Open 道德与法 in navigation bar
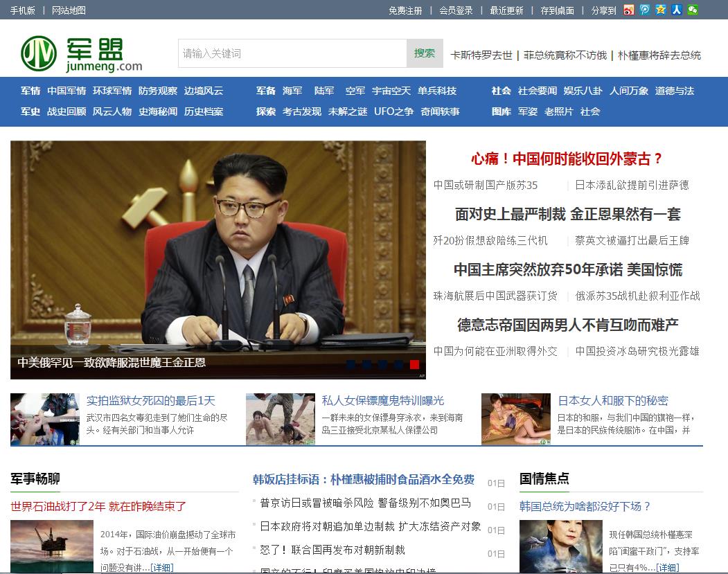728x574 pixels. pyautogui.click(x=675, y=91)
